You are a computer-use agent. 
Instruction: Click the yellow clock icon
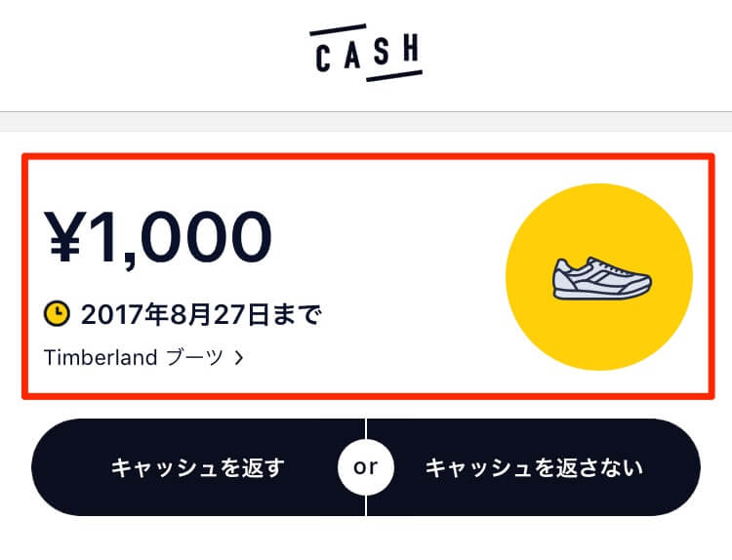57,313
